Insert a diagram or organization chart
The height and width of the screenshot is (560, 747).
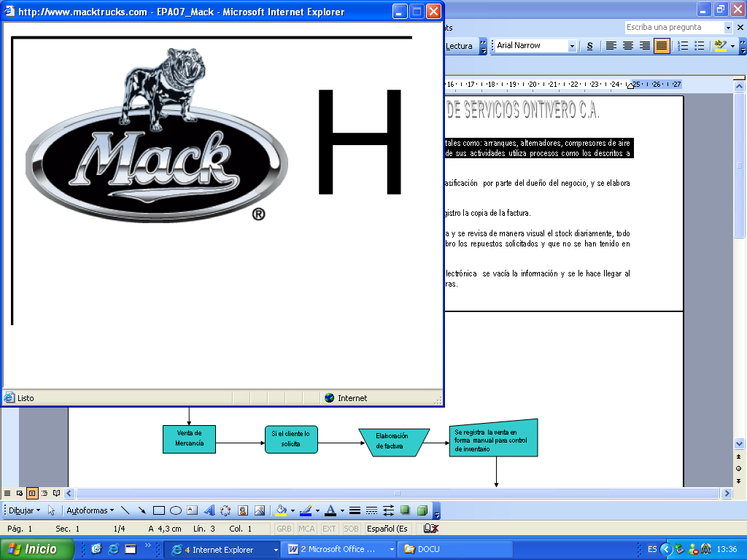pos(226,510)
